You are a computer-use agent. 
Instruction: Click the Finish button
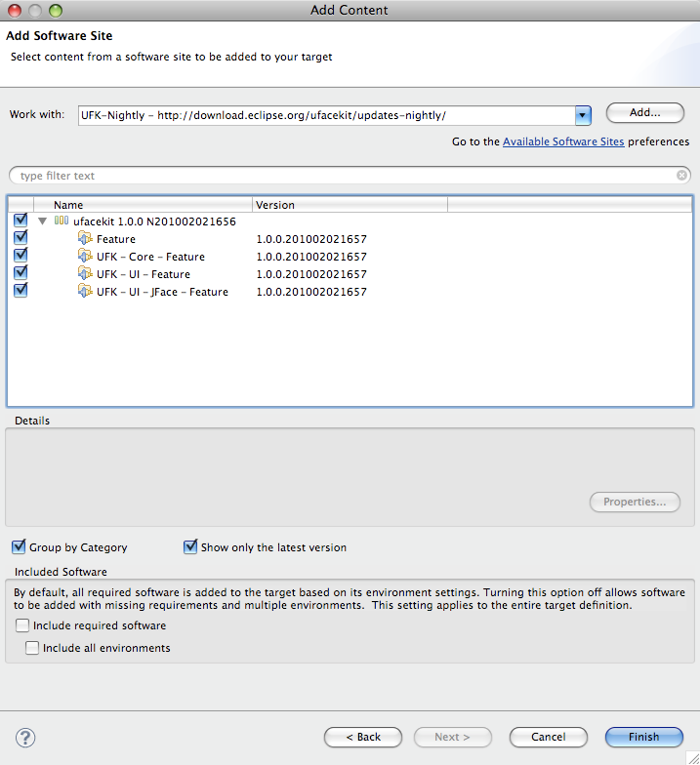click(x=643, y=737)
